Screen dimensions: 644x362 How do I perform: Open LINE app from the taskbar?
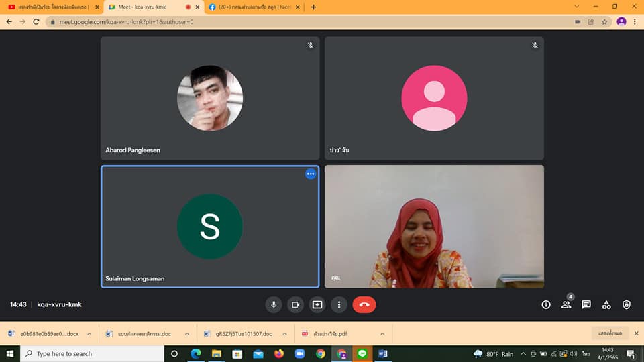(362, 353)
